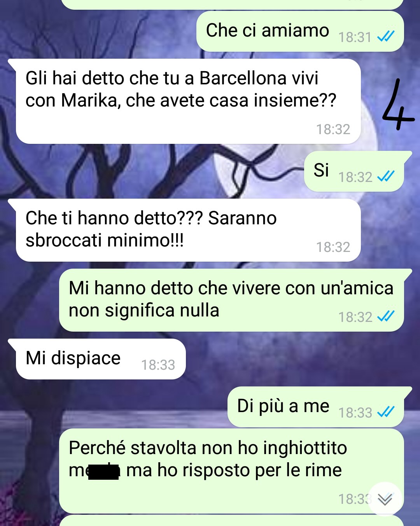The width and height of the screenshot is (420, 526).
Task: Tap read ticks on "vivere con un'amica" message
Action: coord(386,316)
